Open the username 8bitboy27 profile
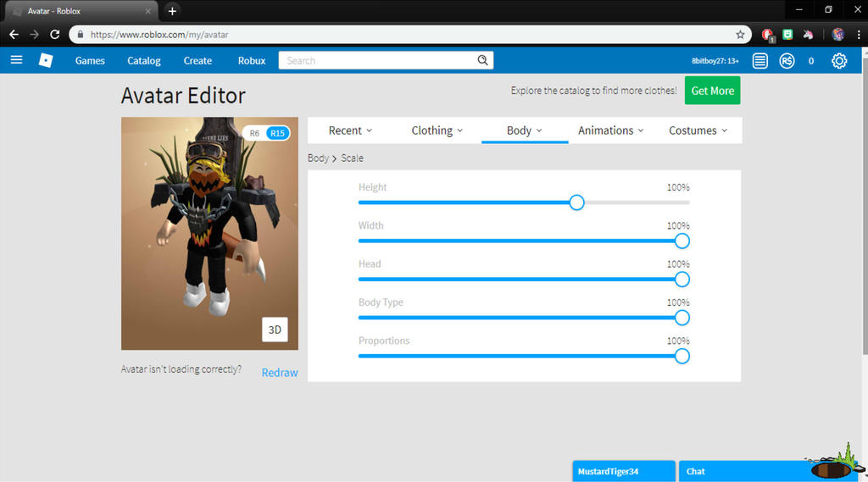The width and height of the screenshot is (868, 482). tap(715, 61)
